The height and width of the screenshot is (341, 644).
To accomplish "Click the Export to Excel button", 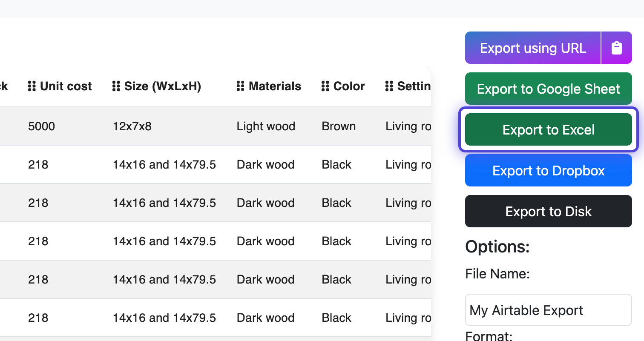I will [549, 129].
